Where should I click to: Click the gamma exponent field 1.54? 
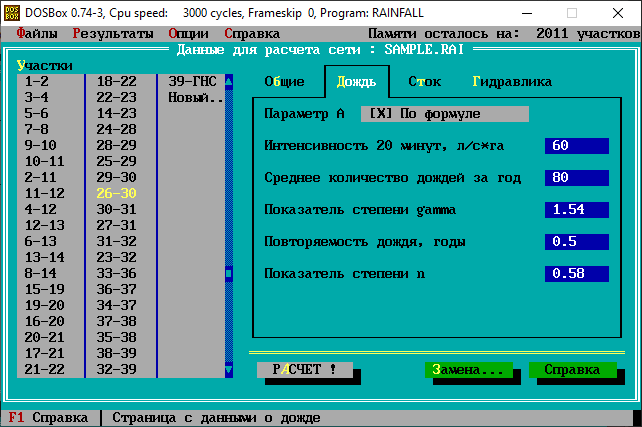(x=576, y=210)
